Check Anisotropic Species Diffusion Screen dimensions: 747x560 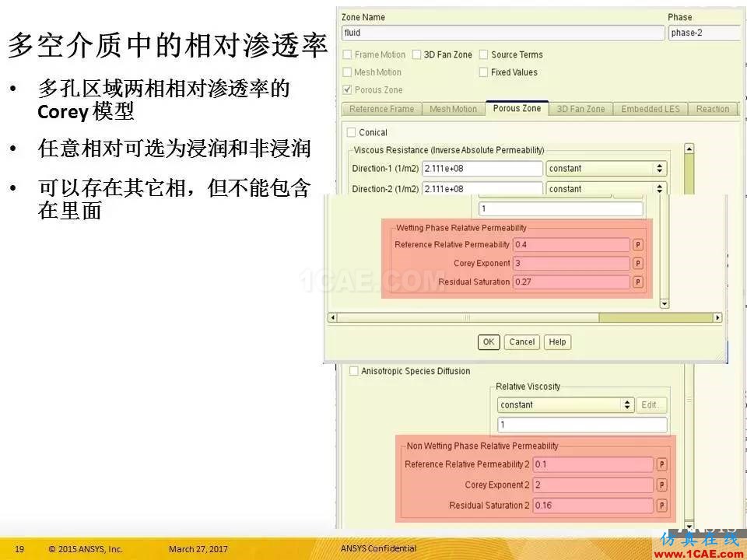click(354, 371)
